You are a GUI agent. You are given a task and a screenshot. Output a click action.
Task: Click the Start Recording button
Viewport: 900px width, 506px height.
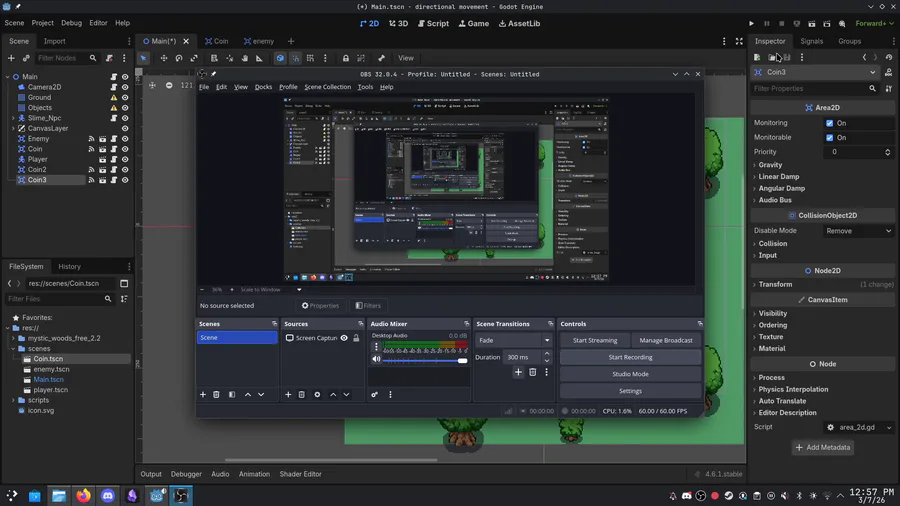click(630, 357)
